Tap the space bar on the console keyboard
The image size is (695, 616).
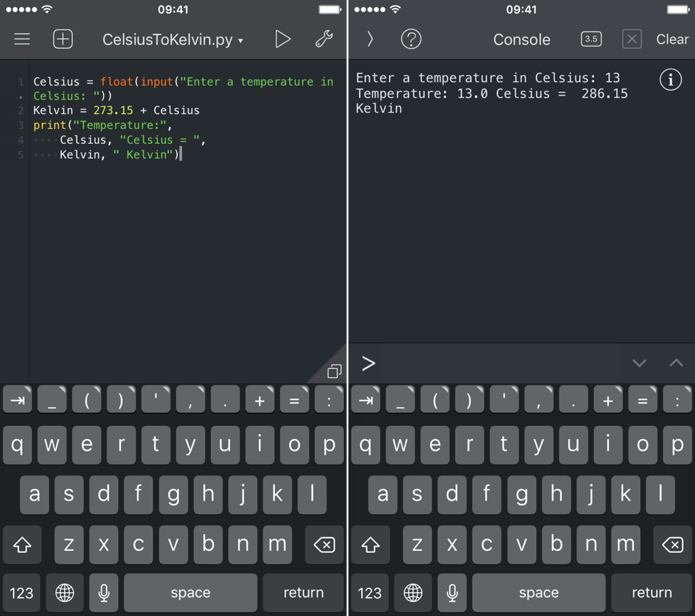click(539, 593)
